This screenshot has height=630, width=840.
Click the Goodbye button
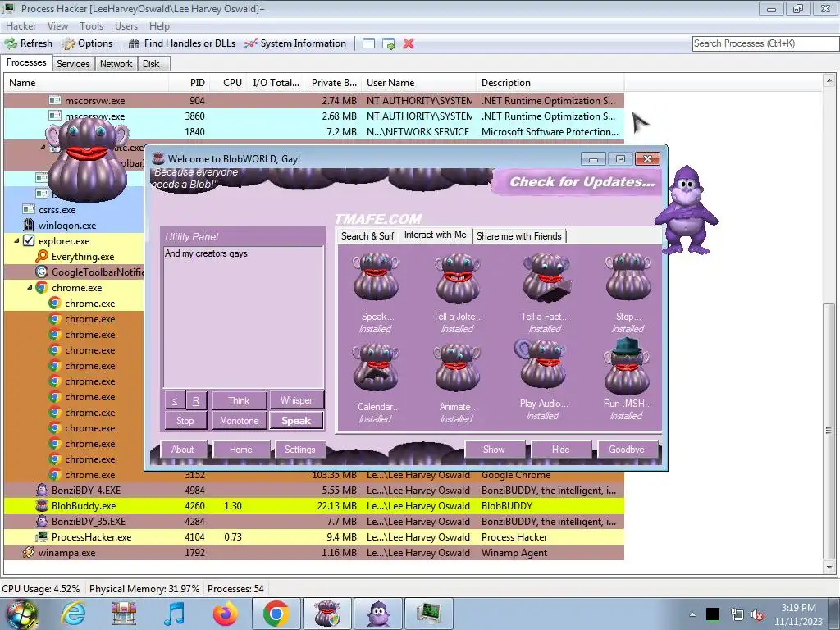click(x=627, y=450)
